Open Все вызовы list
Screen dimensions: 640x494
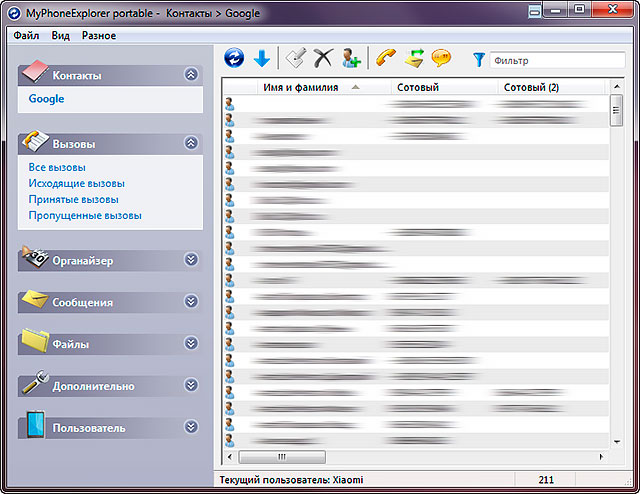[57, 167]
